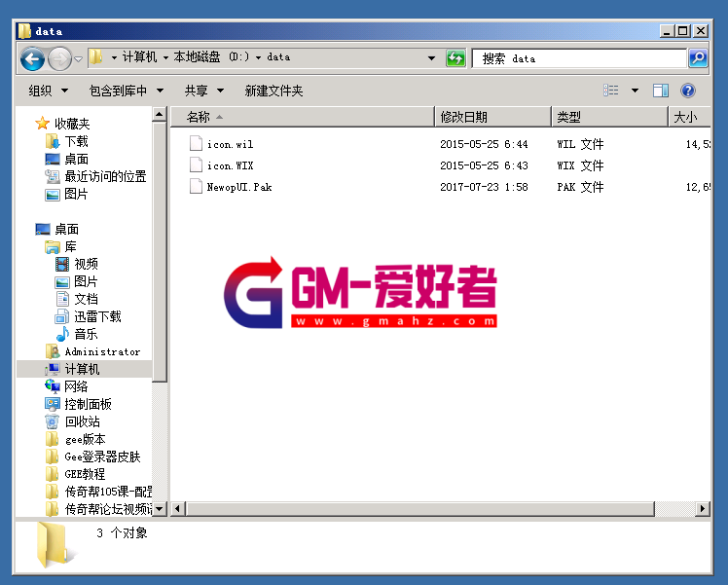Image resolution: width=728 pixels, height=585 pixels.
Task: Click file list horizontal scroll right arrow
Action: 703,509
